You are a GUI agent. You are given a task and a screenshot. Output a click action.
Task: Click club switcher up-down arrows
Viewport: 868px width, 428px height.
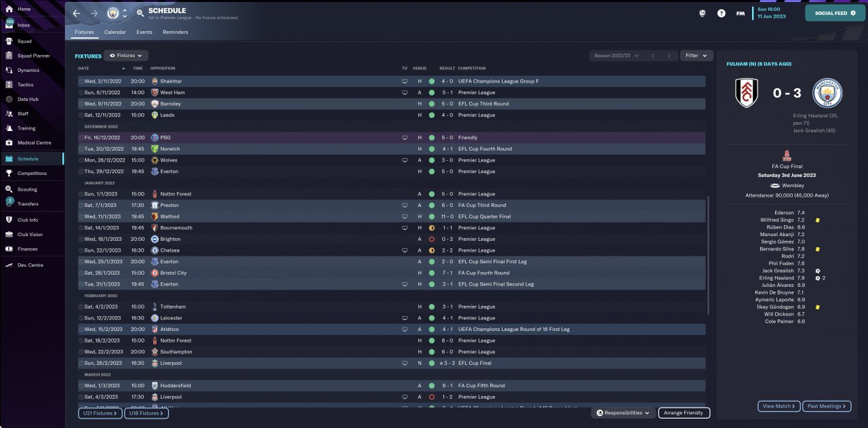125,13
